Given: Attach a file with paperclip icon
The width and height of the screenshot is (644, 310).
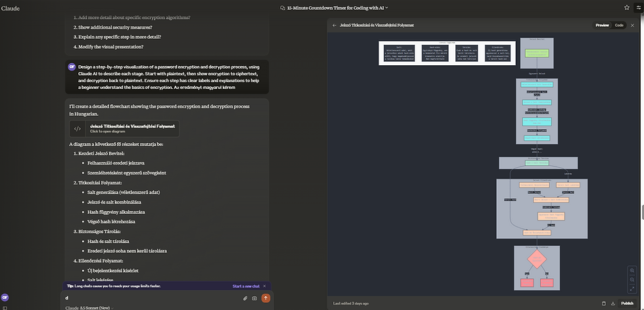Looking at the screenshot, I should click(245, 298).
